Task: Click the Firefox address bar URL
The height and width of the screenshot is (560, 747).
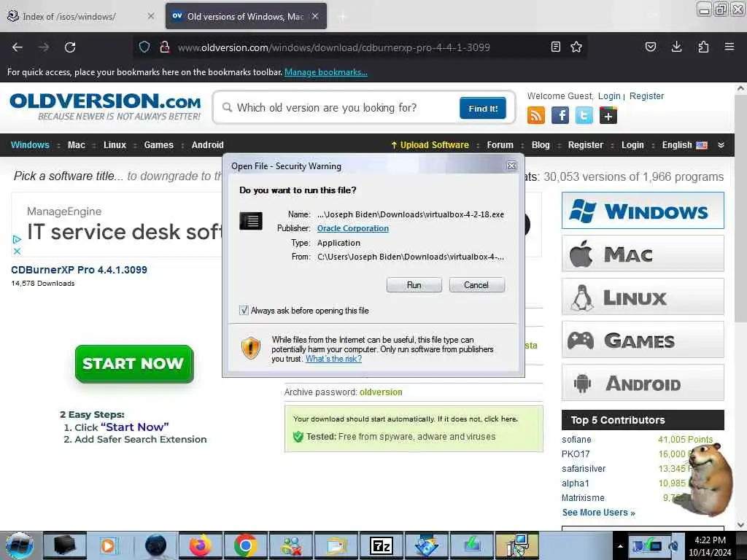Action: (333, 47)
